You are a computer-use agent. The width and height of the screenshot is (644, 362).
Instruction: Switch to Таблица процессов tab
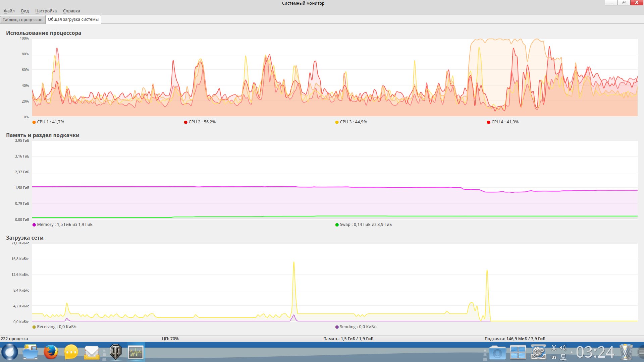tap(22, 20)
